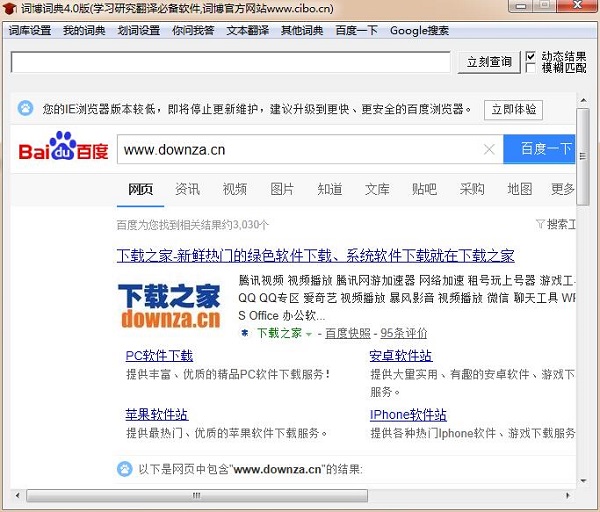This screenshot has height=512, width=600.
Task: Open the 你问我答 menu
Action: pyautogui.click(x=193, y=30)
